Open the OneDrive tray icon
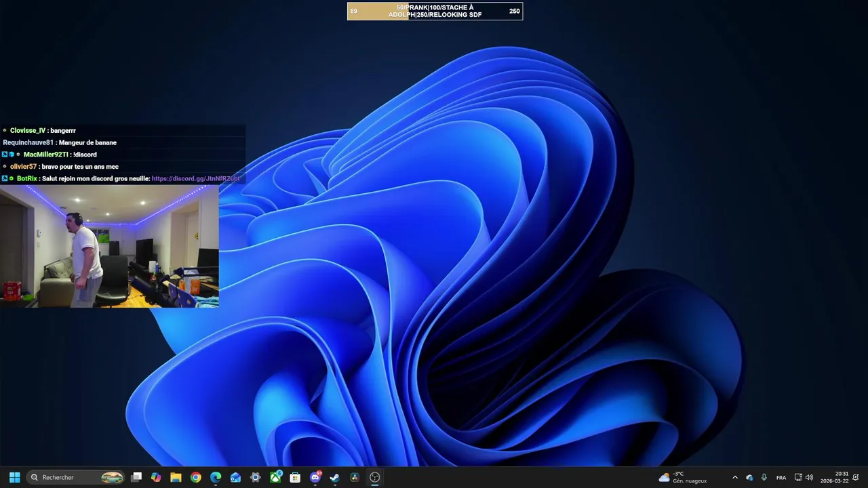 coord(749,477)
